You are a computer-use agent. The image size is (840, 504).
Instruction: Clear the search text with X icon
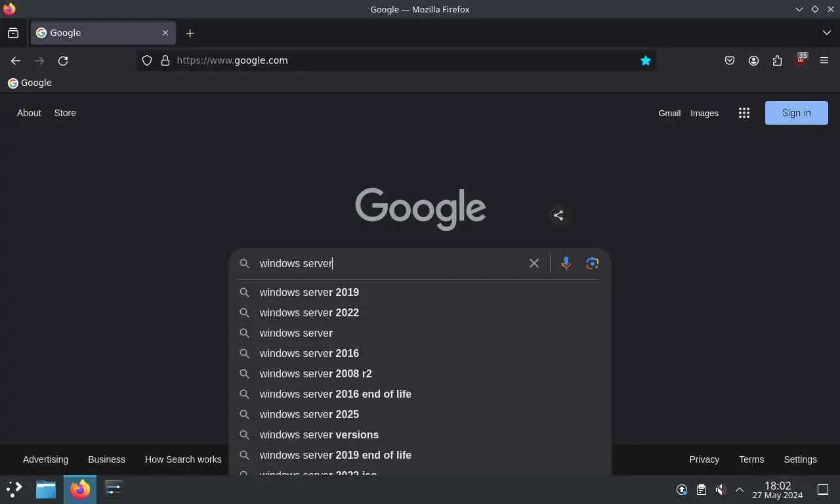tap(534, 263)
